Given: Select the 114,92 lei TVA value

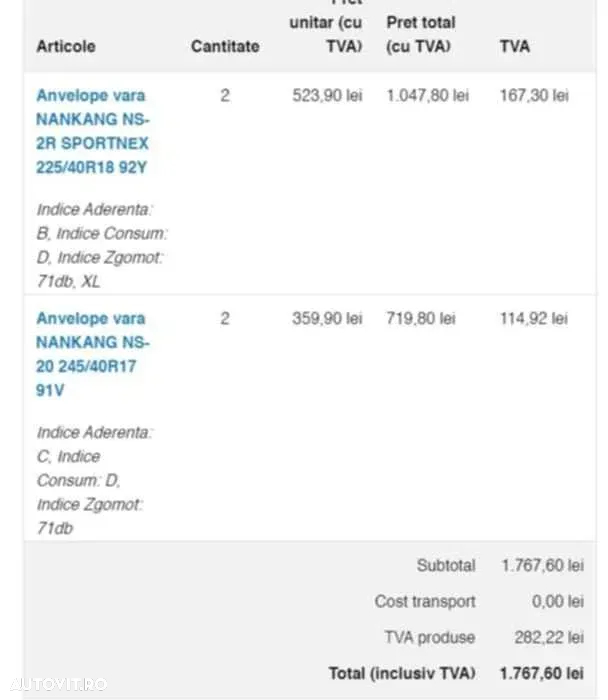Looking at the screenshot, I should [533, 319].
